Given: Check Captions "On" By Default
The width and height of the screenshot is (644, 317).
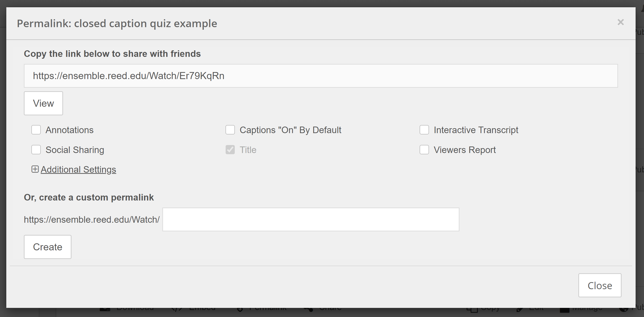Looking at the screenshot, I should [x=230, y=130].
